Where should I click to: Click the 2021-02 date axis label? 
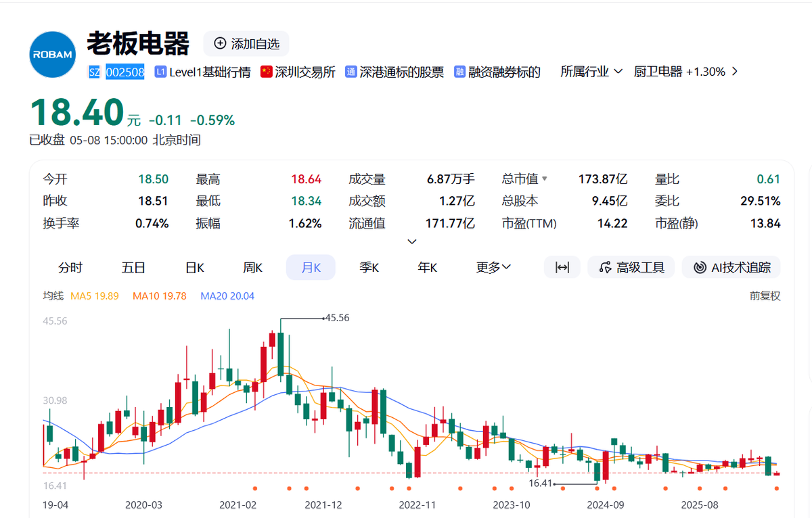239,505
